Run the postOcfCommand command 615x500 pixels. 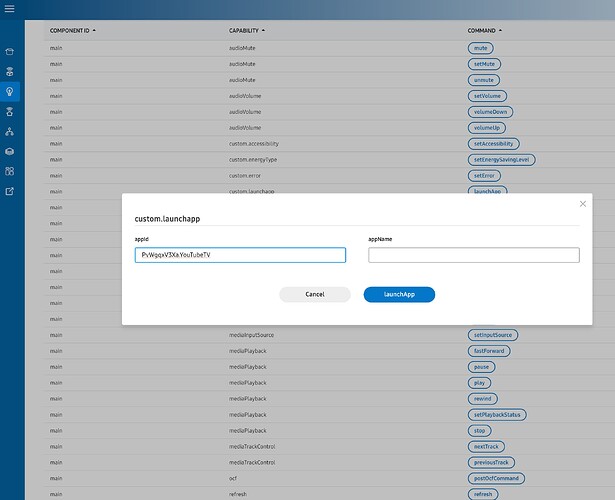pyautogui.click(x=496, y=478)
